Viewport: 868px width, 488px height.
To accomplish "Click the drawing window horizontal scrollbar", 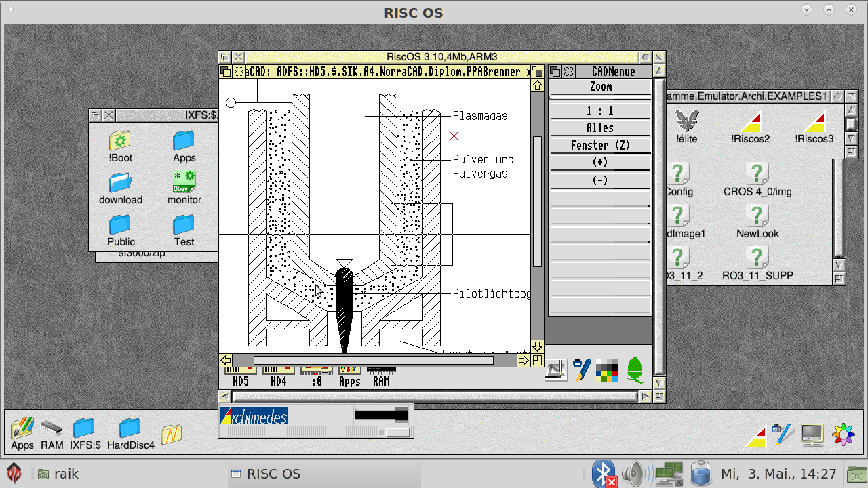I will point(373,360).
